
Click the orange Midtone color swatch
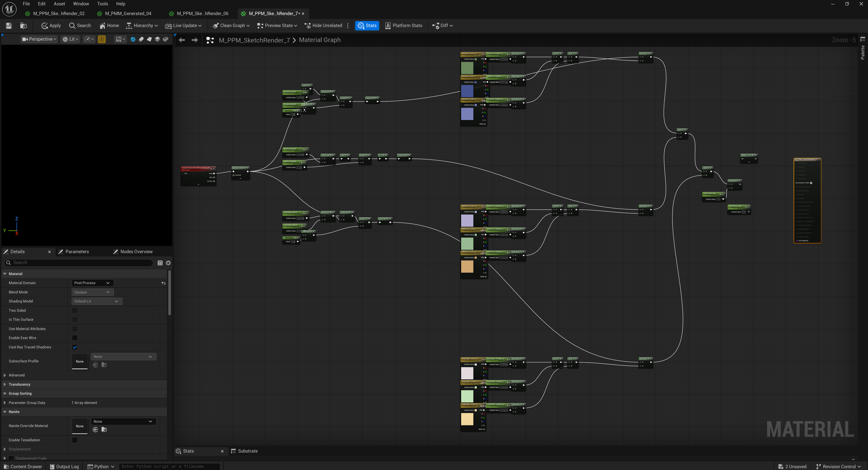(467, 267)
